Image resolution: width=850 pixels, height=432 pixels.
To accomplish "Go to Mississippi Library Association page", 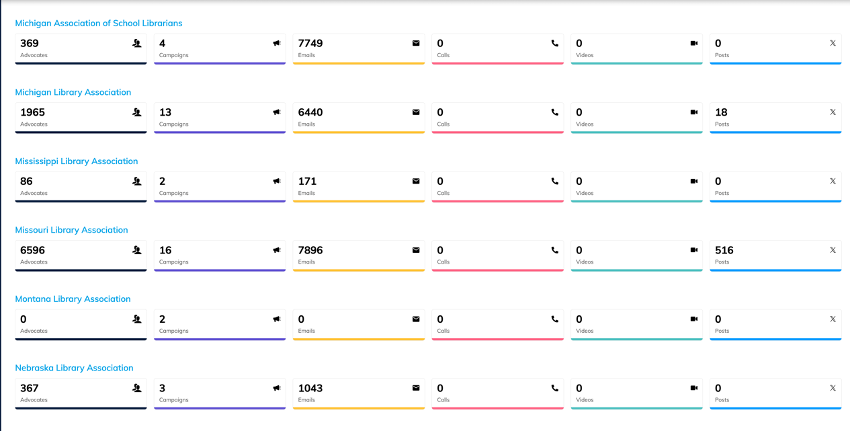I will [76, 161].
